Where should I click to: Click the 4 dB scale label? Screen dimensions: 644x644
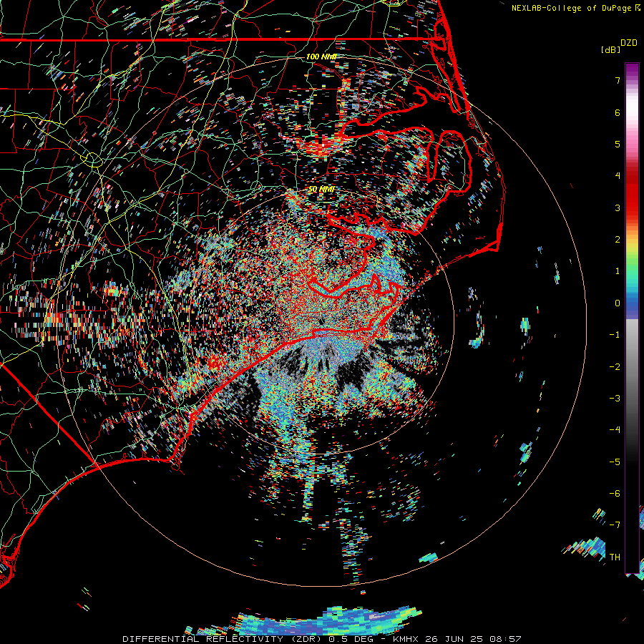618,176
